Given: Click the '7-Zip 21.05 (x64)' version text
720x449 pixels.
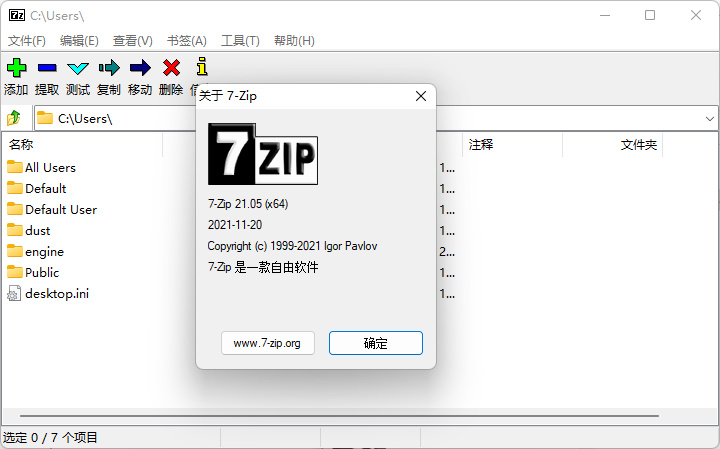Looking at the screenshot, I should pyautogui.click(x=248, y=204).
